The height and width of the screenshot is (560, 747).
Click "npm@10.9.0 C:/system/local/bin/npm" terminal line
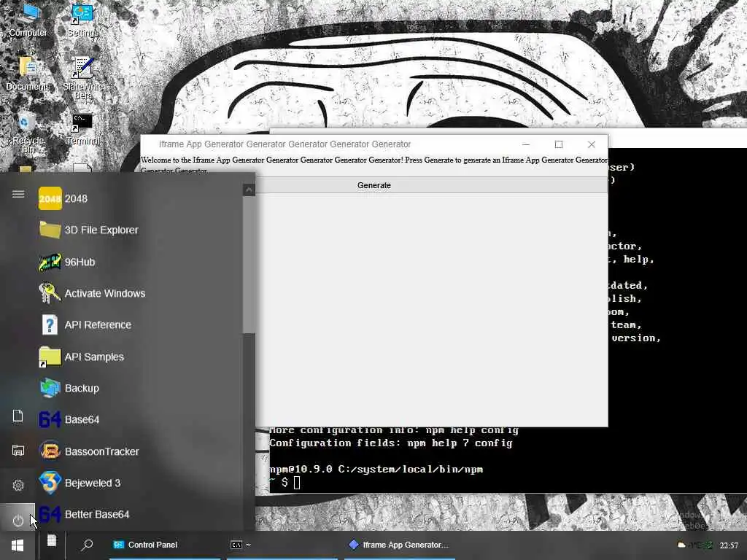(376, 470)
